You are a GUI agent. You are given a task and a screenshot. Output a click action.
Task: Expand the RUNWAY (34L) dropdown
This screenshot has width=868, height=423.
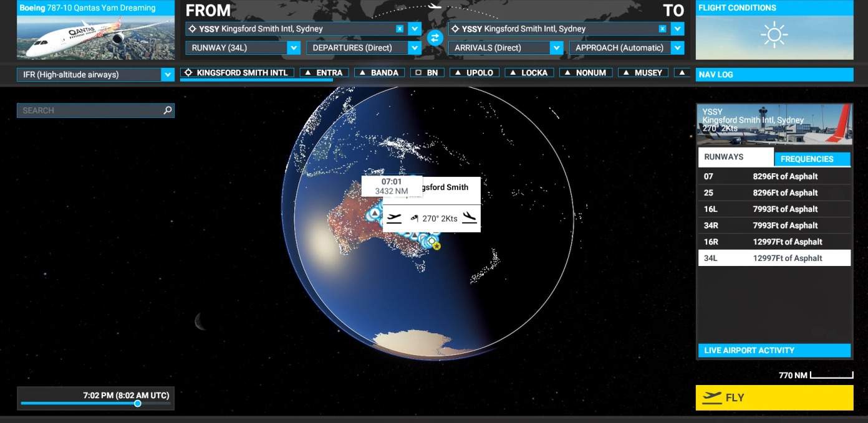click(x=294, y=48)
